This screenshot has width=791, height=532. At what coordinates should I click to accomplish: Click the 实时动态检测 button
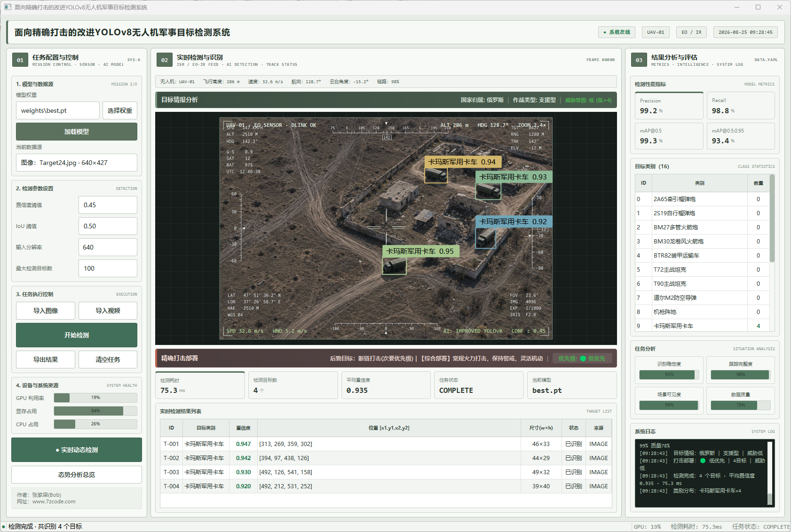[77, 450]
